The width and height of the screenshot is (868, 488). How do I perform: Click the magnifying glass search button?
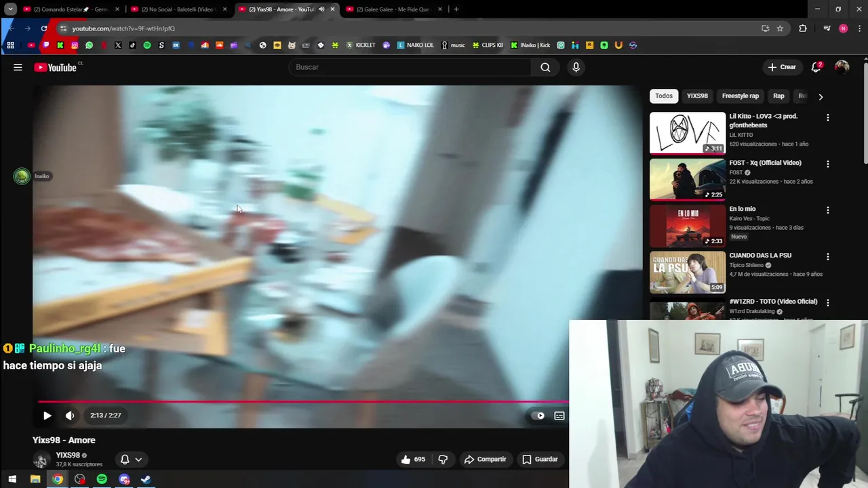tap(545, 67)
